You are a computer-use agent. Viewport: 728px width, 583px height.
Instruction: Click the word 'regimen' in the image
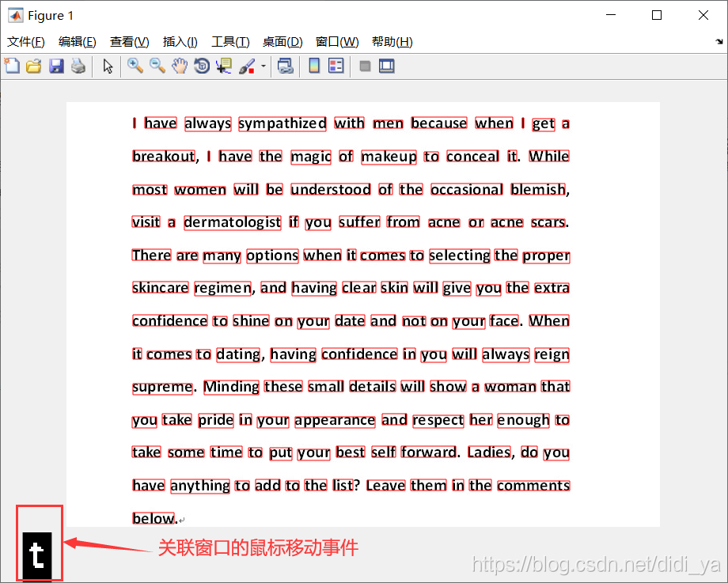pyautogui.click(x=223, y=288)
